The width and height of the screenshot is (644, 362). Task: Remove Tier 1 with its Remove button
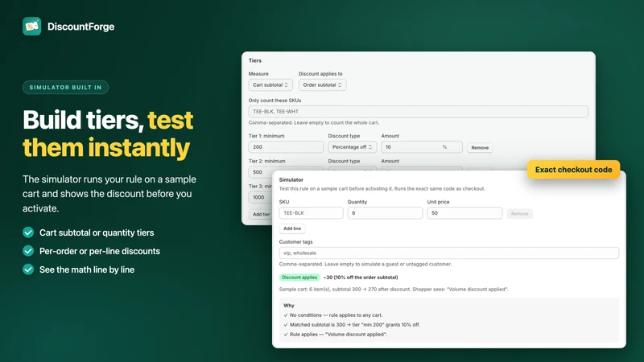pyautogui.click(x=480, y=148)
